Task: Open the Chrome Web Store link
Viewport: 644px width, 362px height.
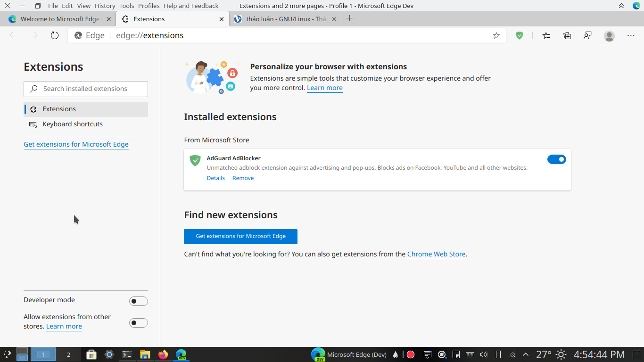Action: [x=437, y=254]
